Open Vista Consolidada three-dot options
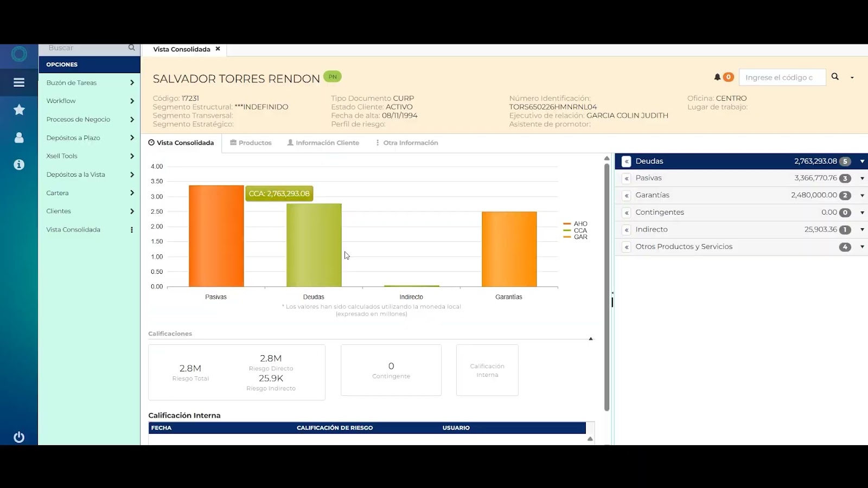The width and height of the screenshot is (868, 488). point(132,230)
